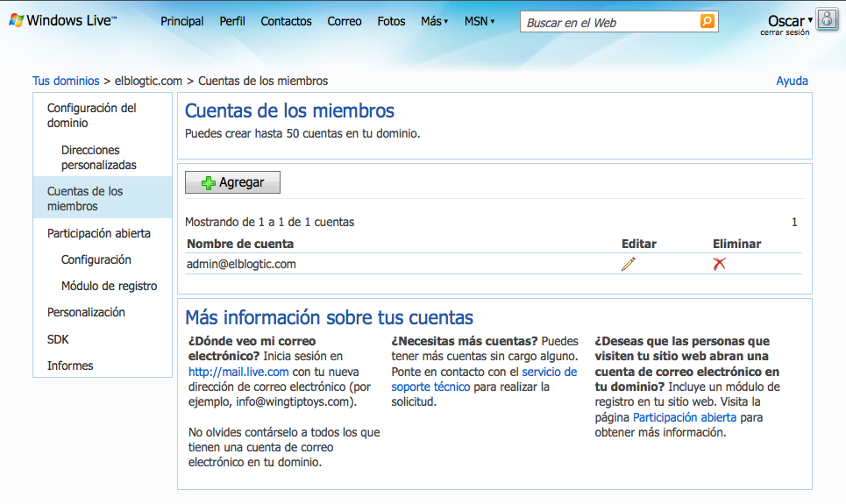Screen dimensions: 846x504
Task: Click the Participación abierta link in info text
Action: 684,417
